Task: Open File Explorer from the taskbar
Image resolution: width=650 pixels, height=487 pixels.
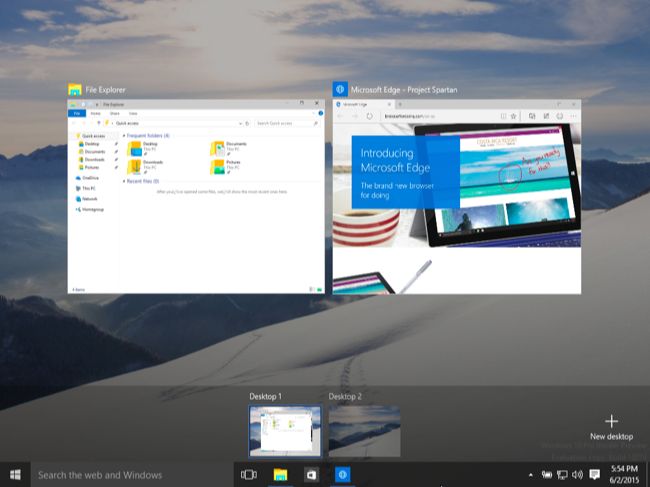Action: (280, 475)
